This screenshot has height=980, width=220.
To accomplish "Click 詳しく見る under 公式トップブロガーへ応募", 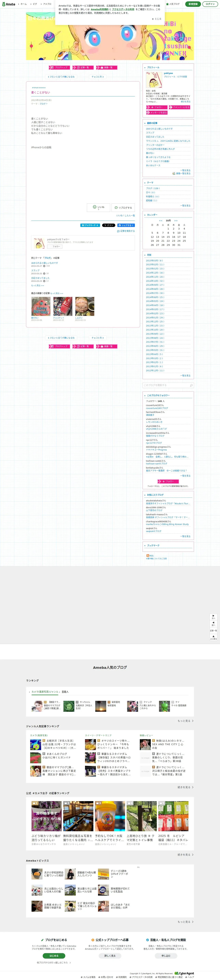I will [110, 956].
